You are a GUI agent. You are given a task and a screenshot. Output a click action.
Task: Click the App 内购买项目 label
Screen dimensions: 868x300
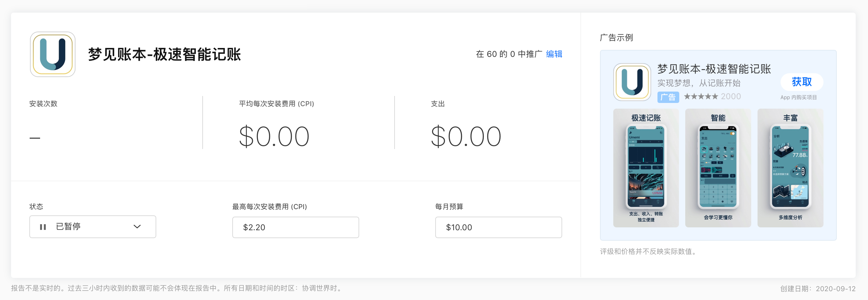pyautogui.click(x=799, y=97)
